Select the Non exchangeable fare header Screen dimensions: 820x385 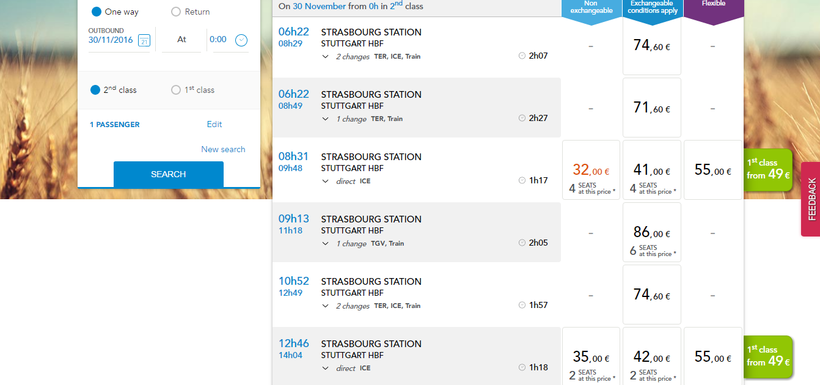591,12
